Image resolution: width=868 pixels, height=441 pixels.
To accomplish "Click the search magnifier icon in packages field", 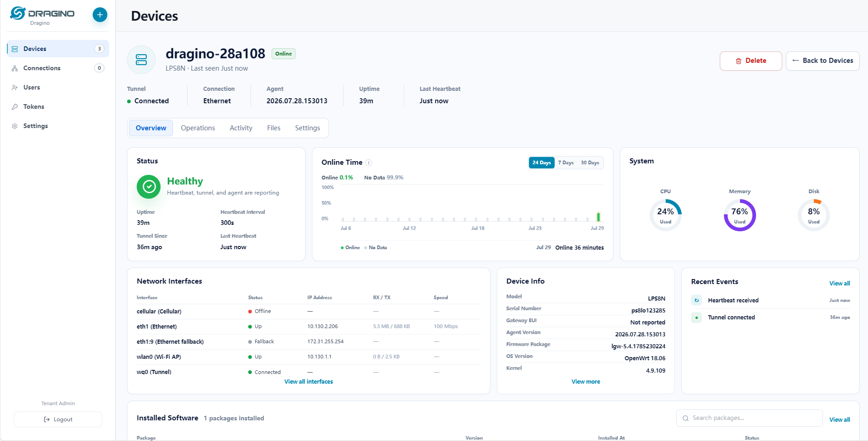I will [x=685, y=418].
